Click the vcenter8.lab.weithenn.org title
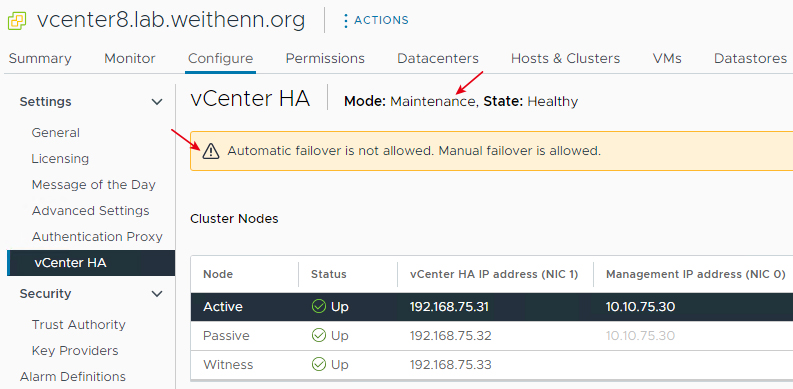 click(x=171, y=20)
